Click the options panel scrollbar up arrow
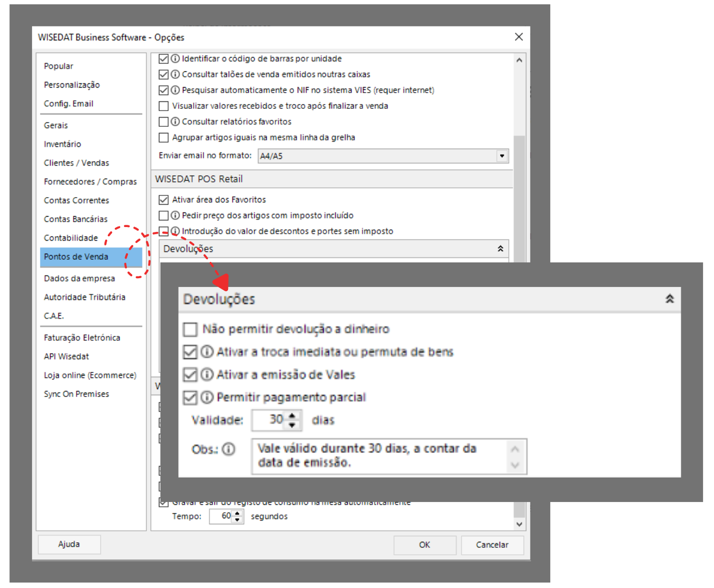The image size is (714, 588). pyautogui.click(x=519, y=60)
